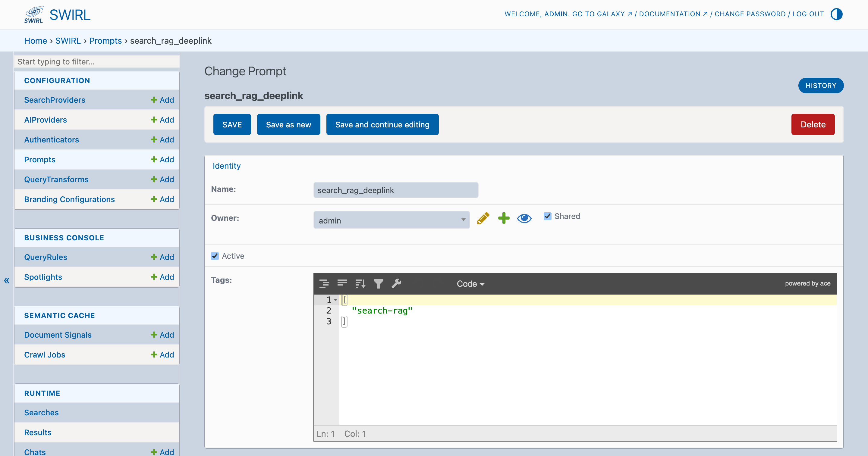View selected owner with eye icon
The height and width of the screenshot is (456, 868).
(524, 219)
